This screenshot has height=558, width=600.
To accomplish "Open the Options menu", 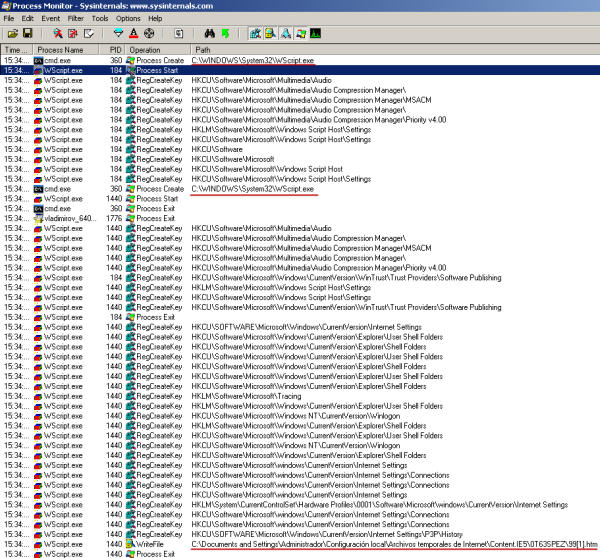I will [128, 18].
